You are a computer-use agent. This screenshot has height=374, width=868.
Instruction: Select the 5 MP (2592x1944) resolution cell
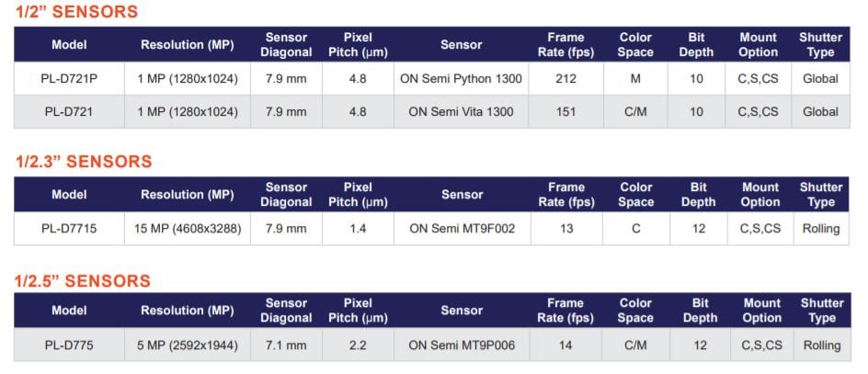pyautogui.click(x=188, y=346)
